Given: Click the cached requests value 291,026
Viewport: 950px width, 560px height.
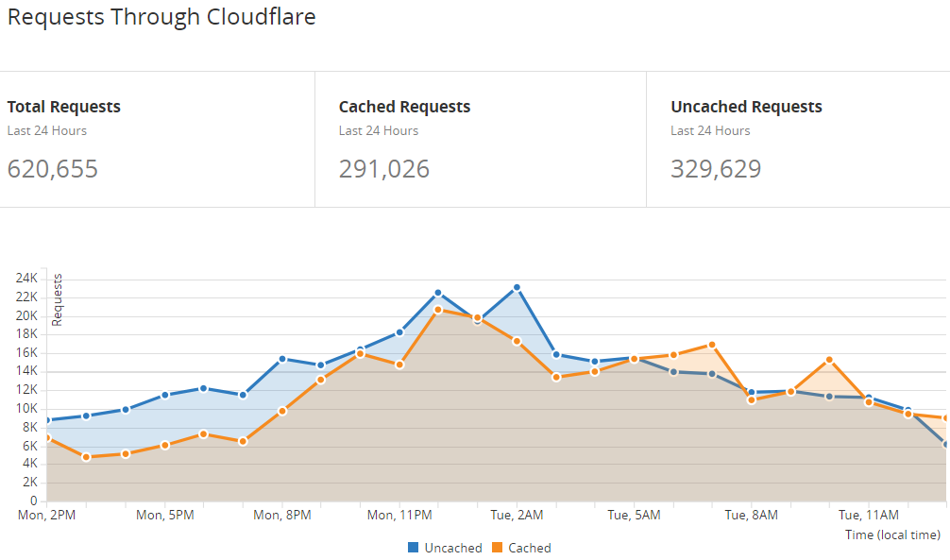Looking at the screenshot, I should tap(383, 169).
